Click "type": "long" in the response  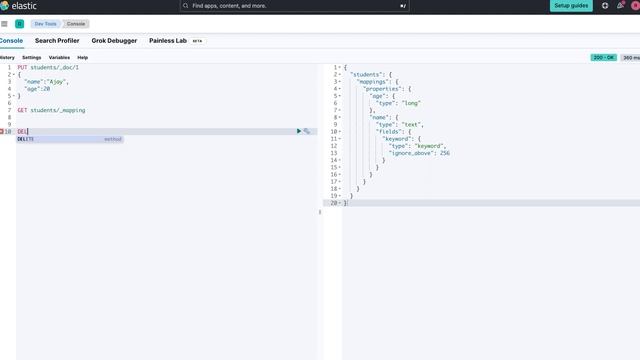click(398, 103)
